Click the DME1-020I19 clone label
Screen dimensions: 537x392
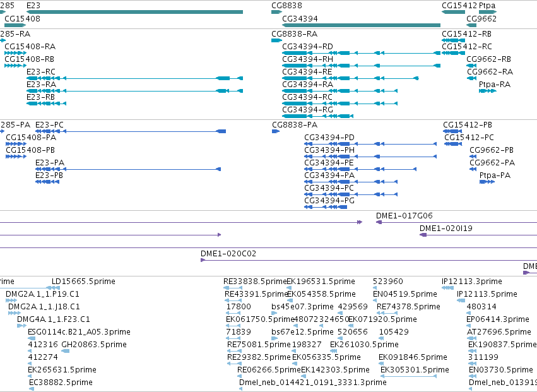(x=446, y=229)
